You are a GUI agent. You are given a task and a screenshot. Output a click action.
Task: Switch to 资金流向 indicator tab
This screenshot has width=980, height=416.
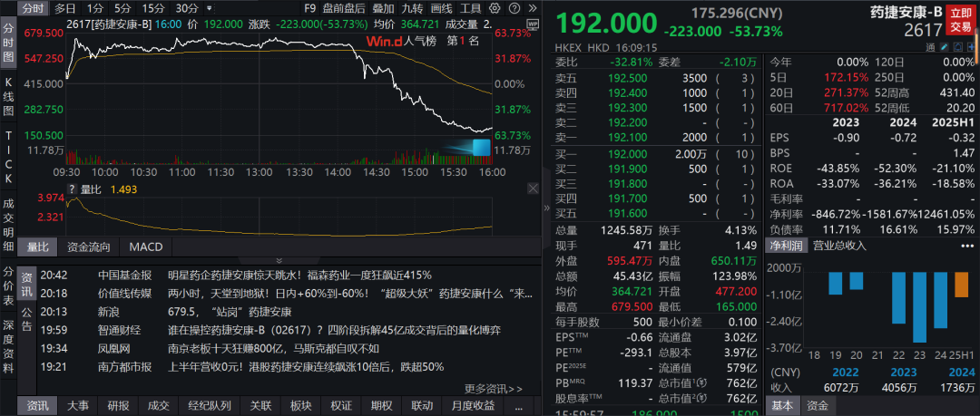coord(89,247)
